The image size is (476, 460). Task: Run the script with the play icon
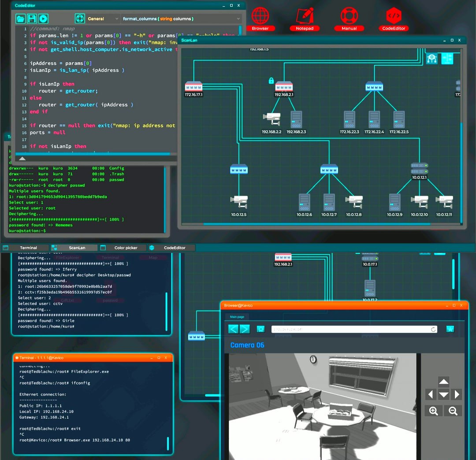point(43,19)
